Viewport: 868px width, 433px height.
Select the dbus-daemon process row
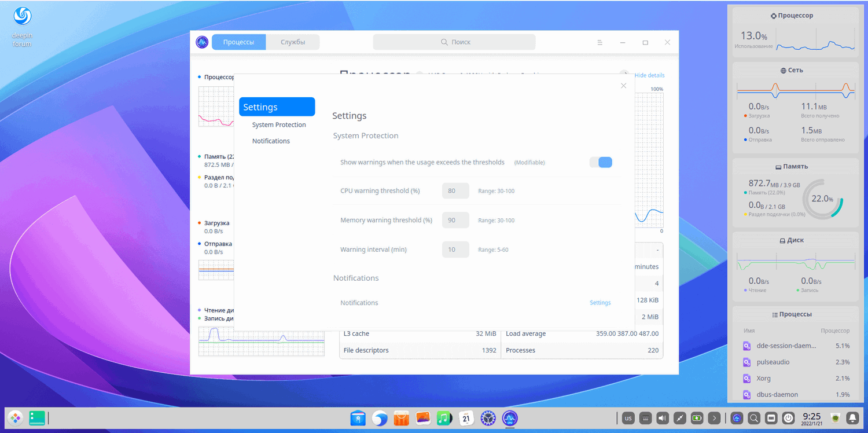coord(796,395)
